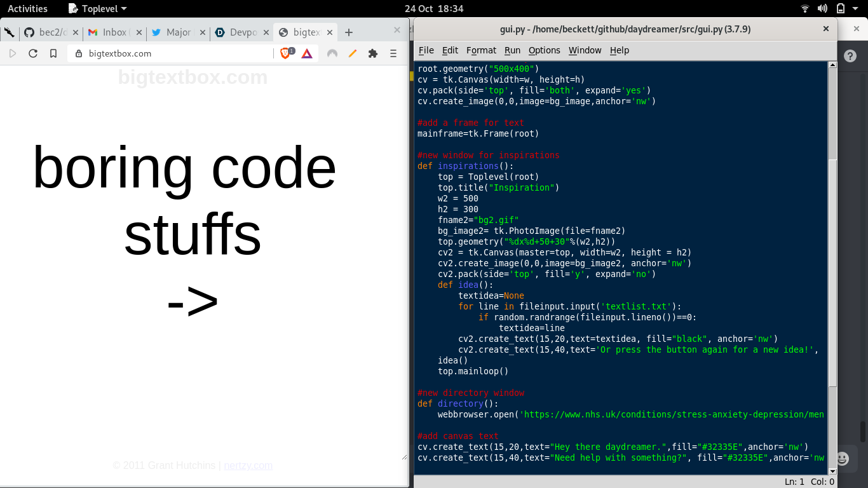Click the forward navigation arrow in Brave
The image size is (868, 488).
tap(13, 53)
